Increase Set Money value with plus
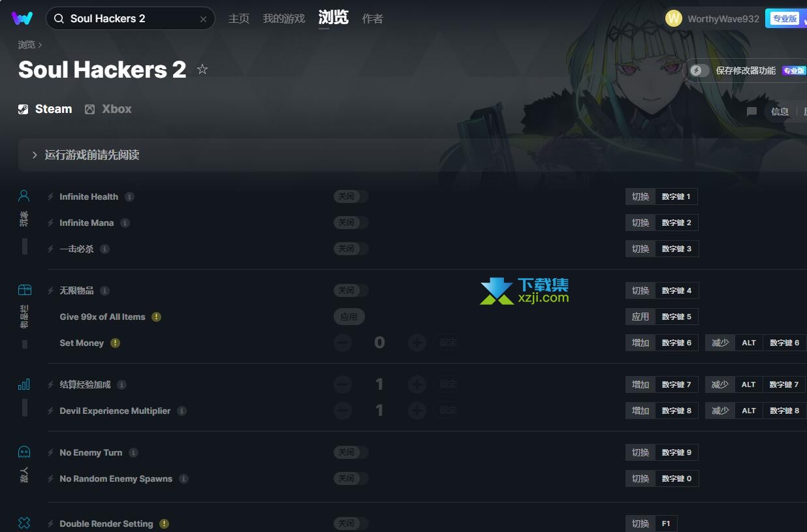The width and height of the screenshot is (807, 532). coord(417,343)
